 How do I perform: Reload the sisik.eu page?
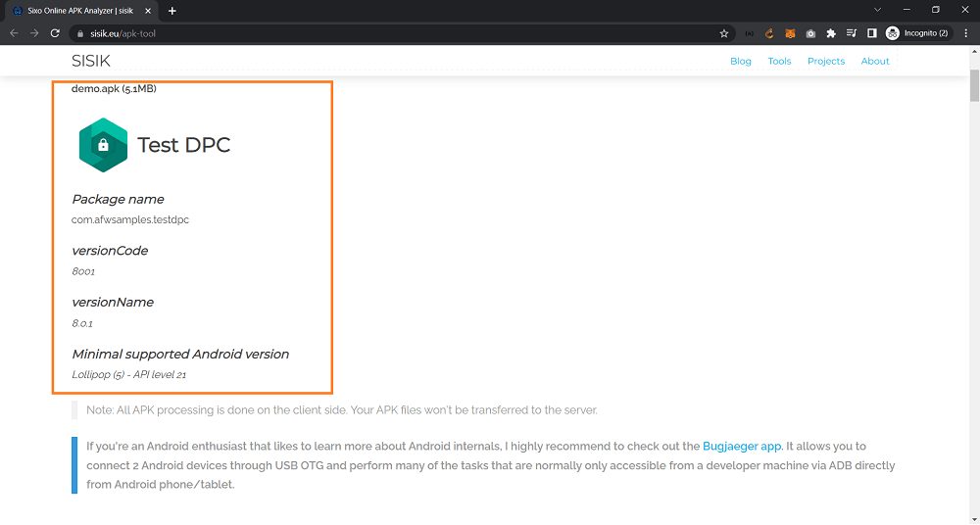tap(55, 33)
